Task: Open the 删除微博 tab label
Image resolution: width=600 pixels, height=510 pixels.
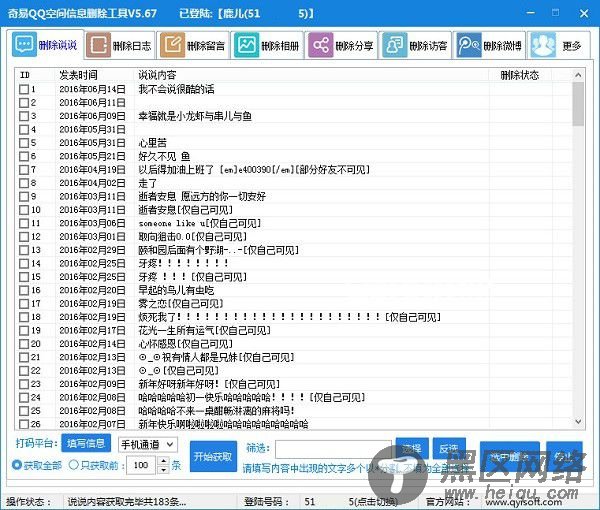Action: (x=502, y=46)
